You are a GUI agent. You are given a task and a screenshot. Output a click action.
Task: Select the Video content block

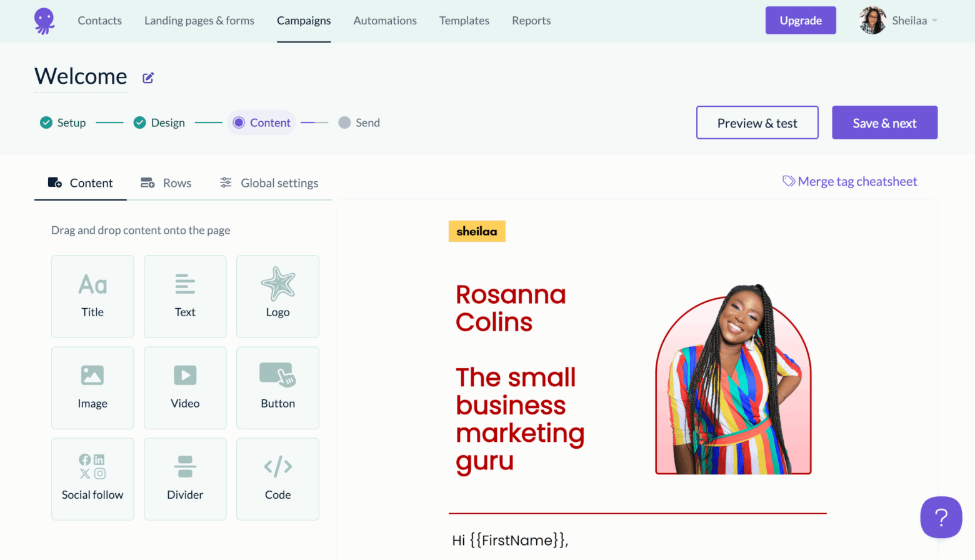tap(185, 387)
